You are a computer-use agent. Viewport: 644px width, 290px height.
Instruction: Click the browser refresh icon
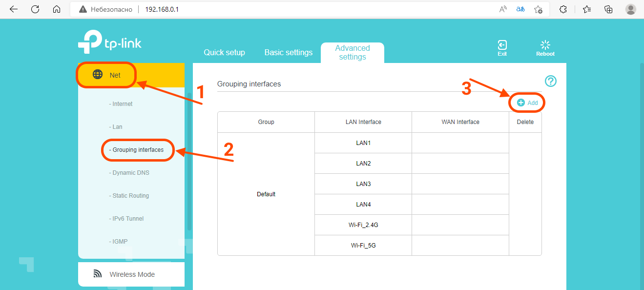point(35,9)
